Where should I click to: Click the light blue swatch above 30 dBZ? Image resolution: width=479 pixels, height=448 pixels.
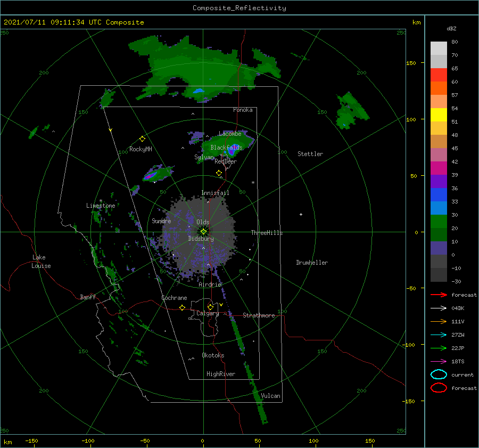pos(439,208)
